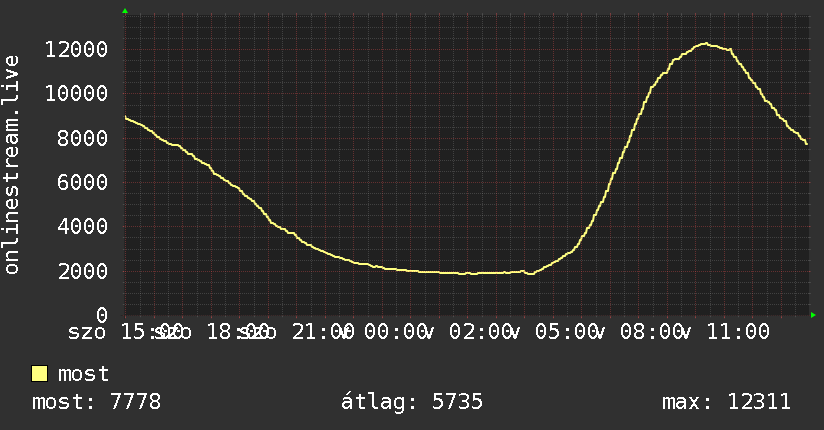Click the green arrow atop the y-axis
The width and height of the screenshot is (824, 430).
[125, 11]
